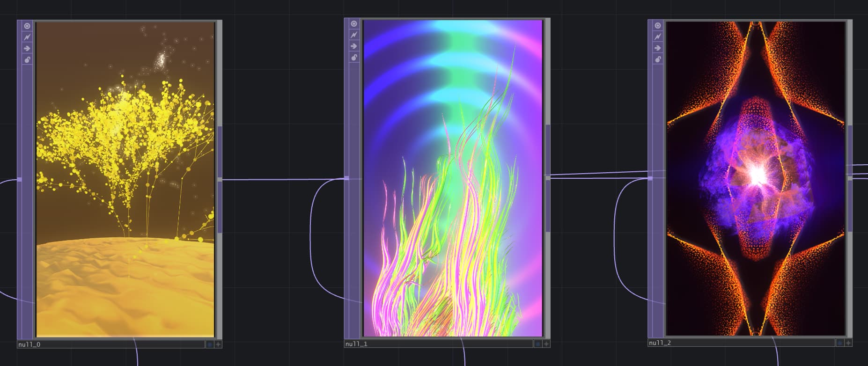Toggle the lock flag on null_1
The image size is (868, 366).
pyautogui.click(x=354, y=58)
